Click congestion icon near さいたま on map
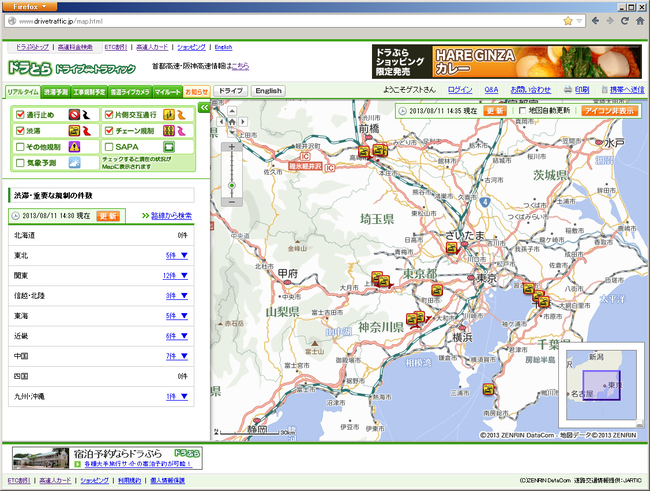Viewport: 650px width, 491px height. coord(452,248)
